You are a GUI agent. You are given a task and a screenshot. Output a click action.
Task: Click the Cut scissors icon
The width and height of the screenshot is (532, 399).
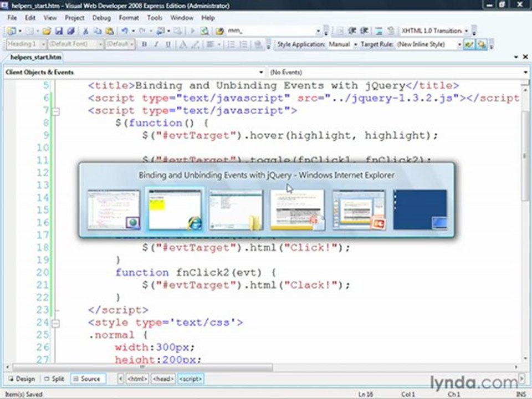click(85, 31)
